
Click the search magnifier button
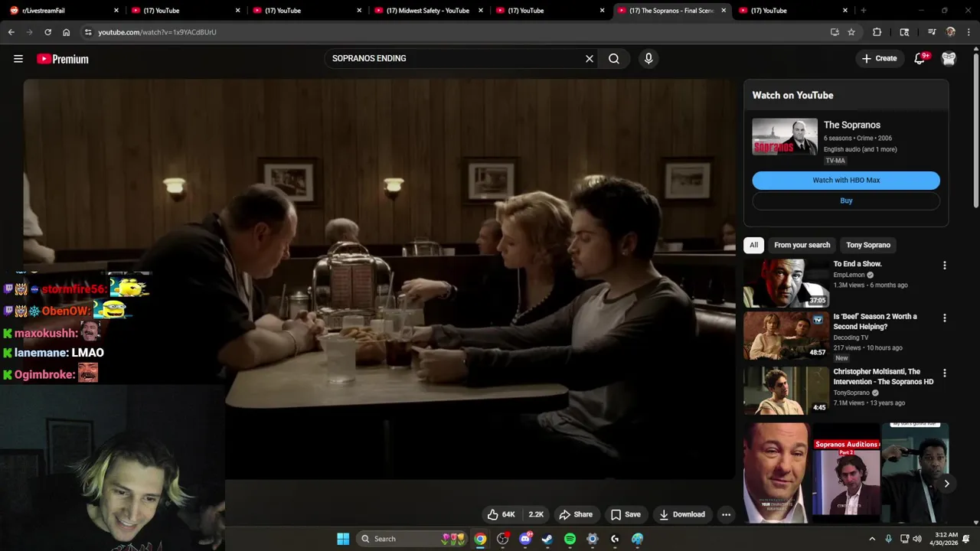[x=614, y=58]
